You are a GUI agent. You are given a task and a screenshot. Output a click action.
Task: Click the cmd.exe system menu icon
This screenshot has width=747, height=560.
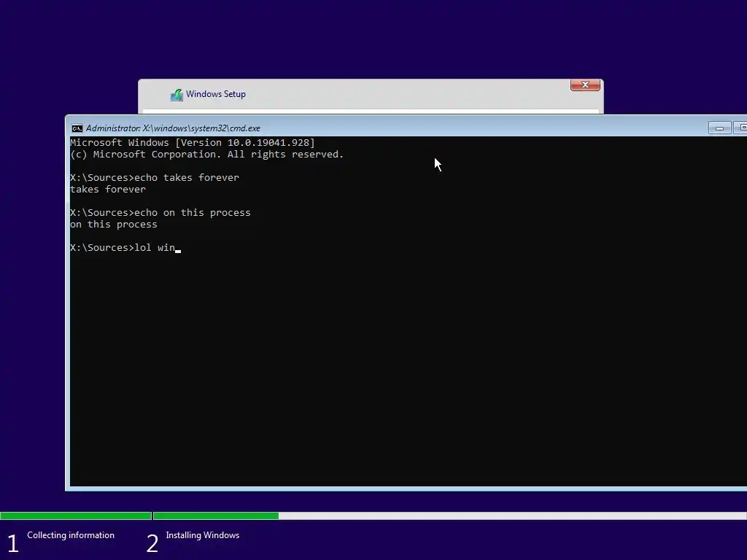[77, 128]
